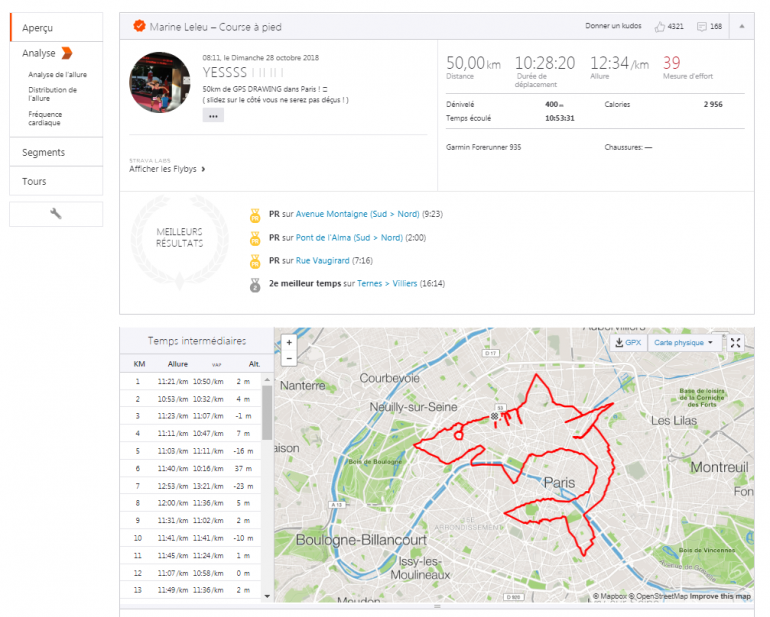Image resolution: width=770 pixels, height=617 pixels.
Task: Zoom out on the map
Action: tap(289, 357)
